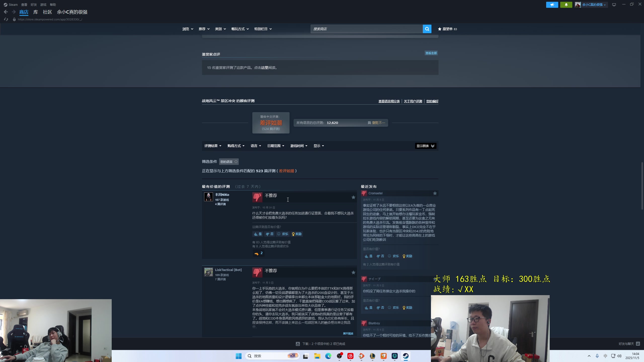Switch to the 库 library tab
The height and width of the screenshot is (362, 644).
tap(35, 12)
